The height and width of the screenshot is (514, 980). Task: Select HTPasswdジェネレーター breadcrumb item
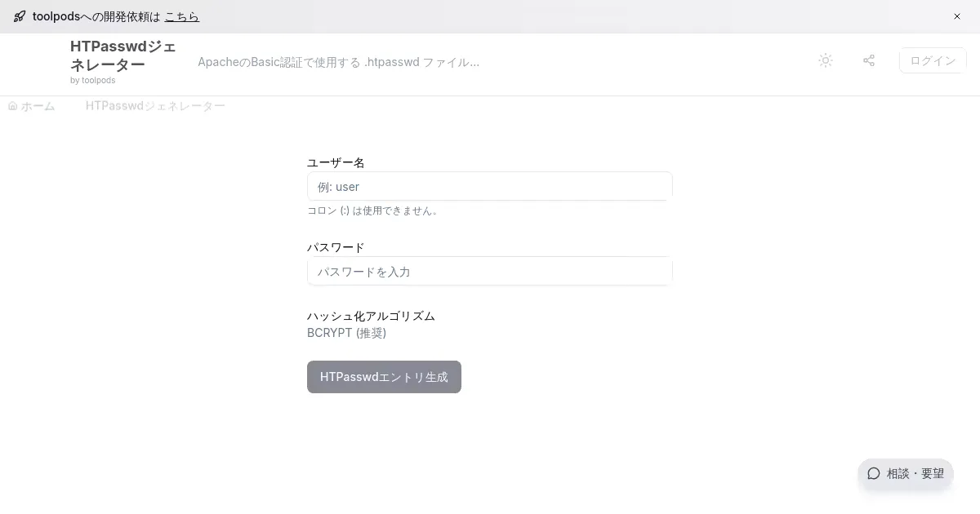click(x=155, y=106)
